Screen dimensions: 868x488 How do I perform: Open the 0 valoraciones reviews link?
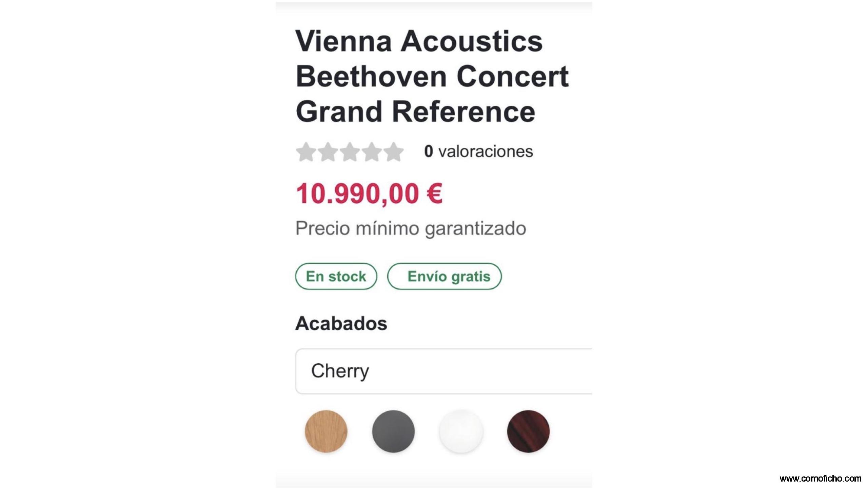(x=478, y=151)
